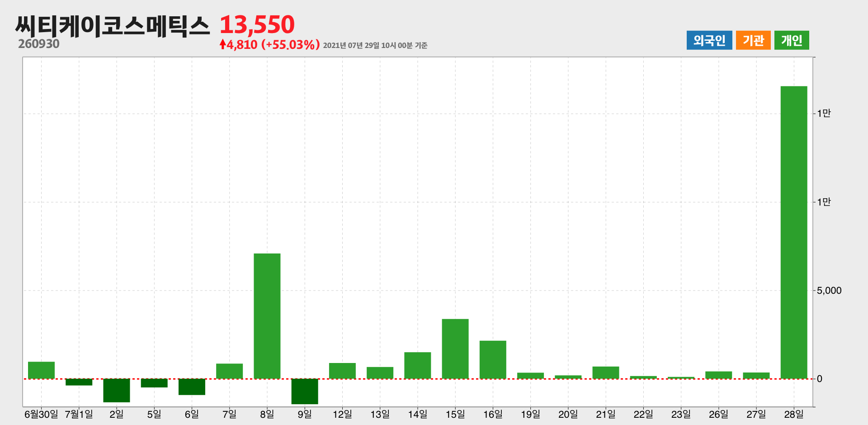Screen dimensions: 868x425
Task: Click the negative bar for 5일
Action: (154, 383)
